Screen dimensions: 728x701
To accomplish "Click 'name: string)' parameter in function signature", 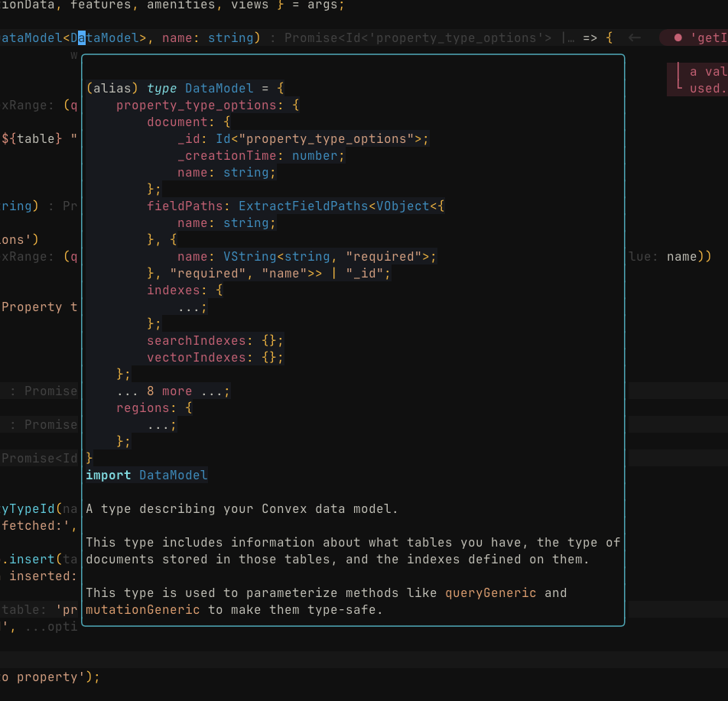I will pyautogui.click(x=211, y=37).
